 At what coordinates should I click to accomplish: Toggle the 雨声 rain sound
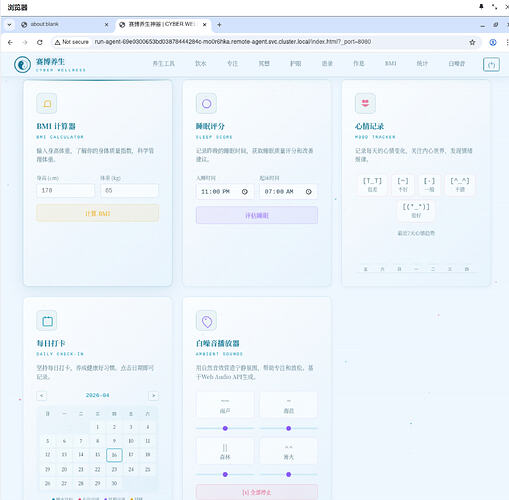225,405
